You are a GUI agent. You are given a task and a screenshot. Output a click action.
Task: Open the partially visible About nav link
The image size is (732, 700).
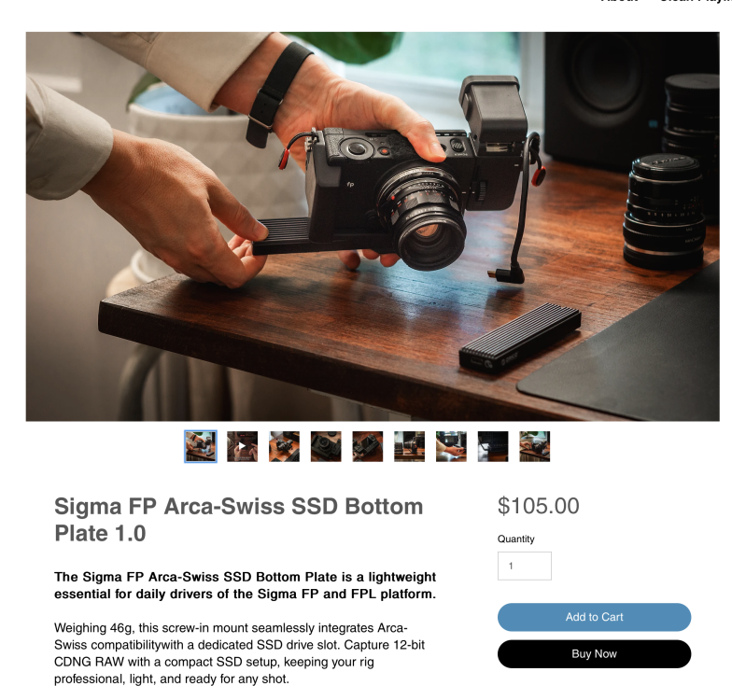point(619,2)
